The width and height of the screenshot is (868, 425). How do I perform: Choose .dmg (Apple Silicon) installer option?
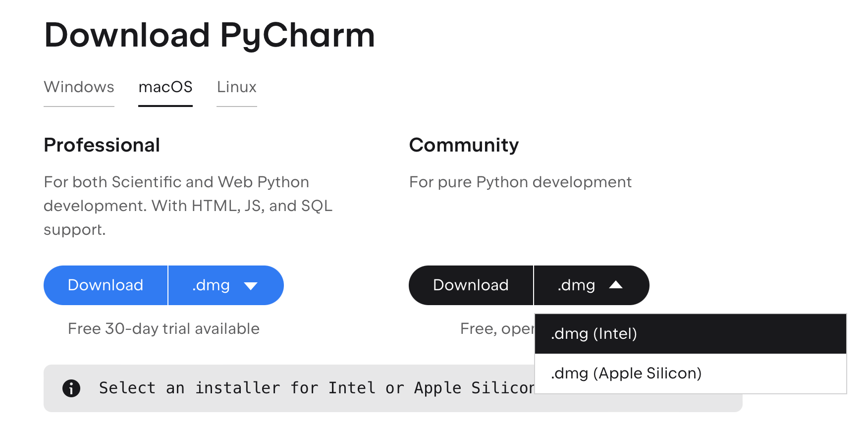[x=691, y=373]
